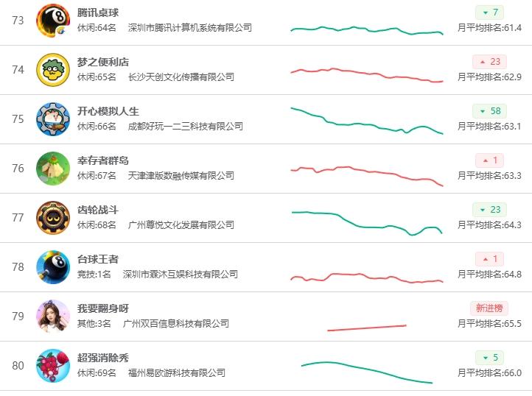Open the 梦之便利店 title link

tap(103, 62)
